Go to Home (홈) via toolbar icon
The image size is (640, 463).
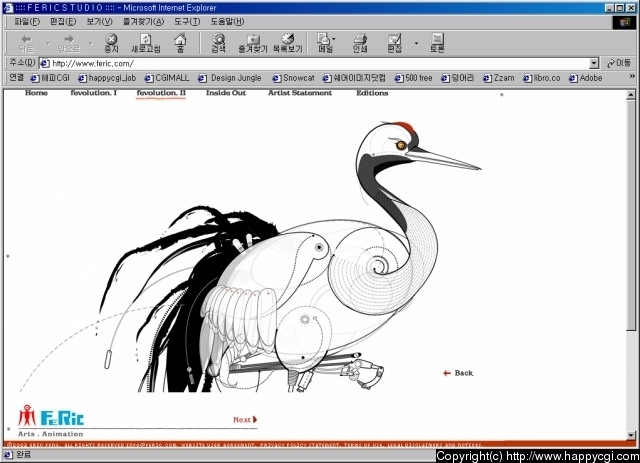(180, 43)
